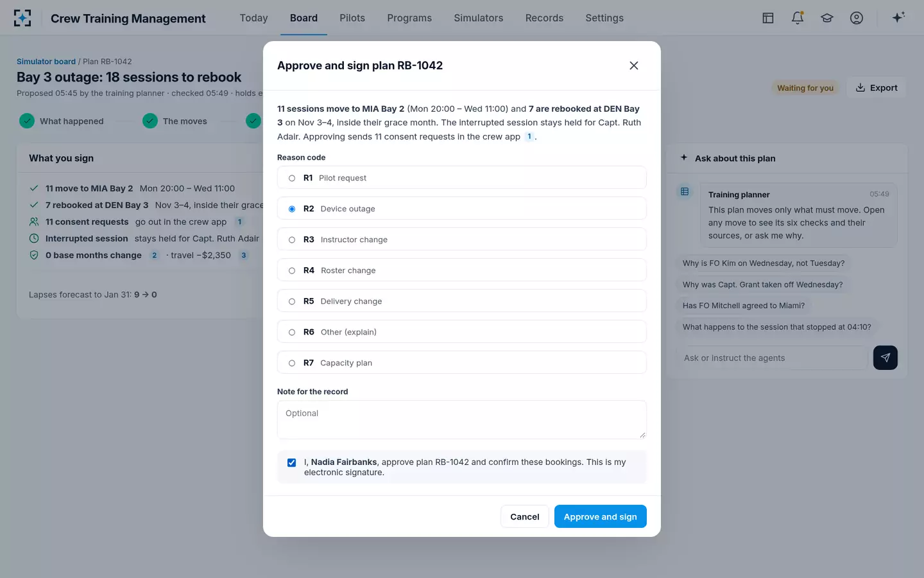Click the Crew Training Management logo icon
924x578 pixels.
pos(22,18)
